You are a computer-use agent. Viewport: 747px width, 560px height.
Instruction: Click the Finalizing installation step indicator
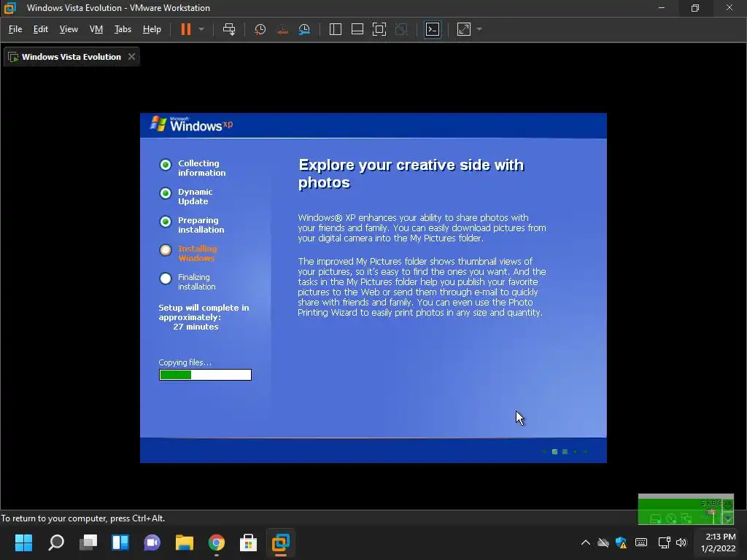pyautogui.click(x=166, y=279)
